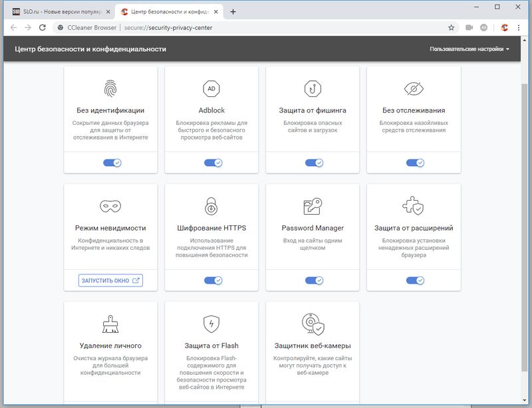Click the webcam guard icon

(x=313, y=324)
